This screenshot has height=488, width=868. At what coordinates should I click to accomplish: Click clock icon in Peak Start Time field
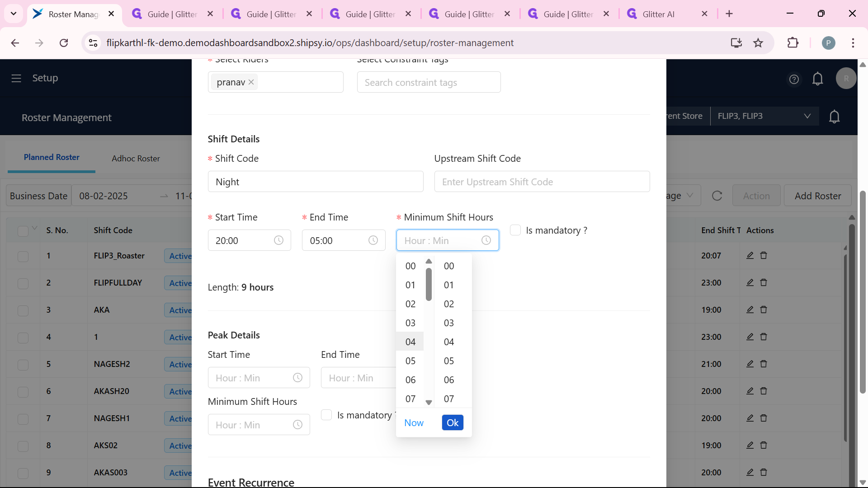pyautogui.click(x=297, y=378)
